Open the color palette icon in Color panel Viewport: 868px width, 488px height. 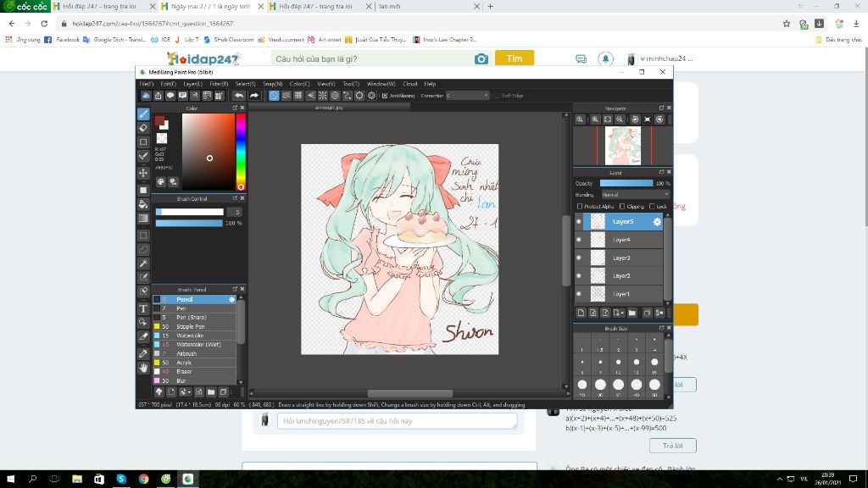click(160, 181)
